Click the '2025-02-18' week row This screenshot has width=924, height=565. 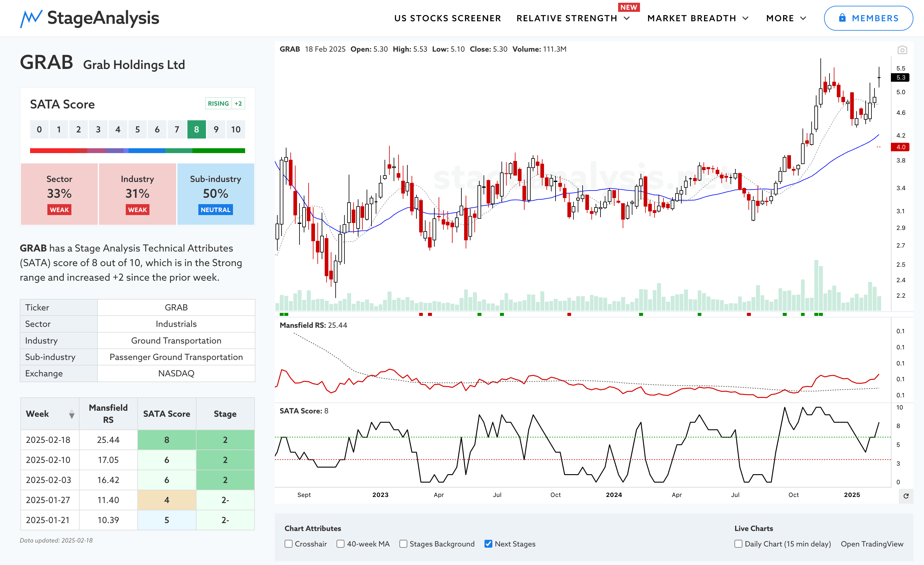click(138, 440)
